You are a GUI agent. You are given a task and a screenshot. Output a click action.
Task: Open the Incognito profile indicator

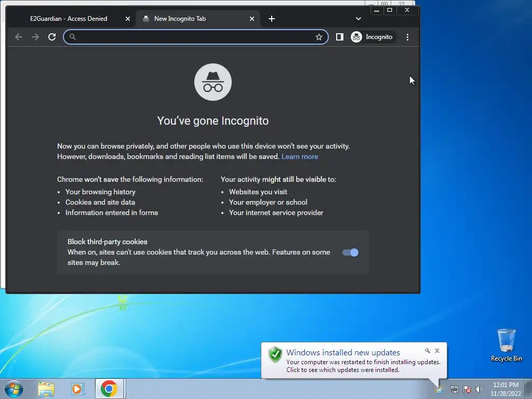click(x=373, y=37)
